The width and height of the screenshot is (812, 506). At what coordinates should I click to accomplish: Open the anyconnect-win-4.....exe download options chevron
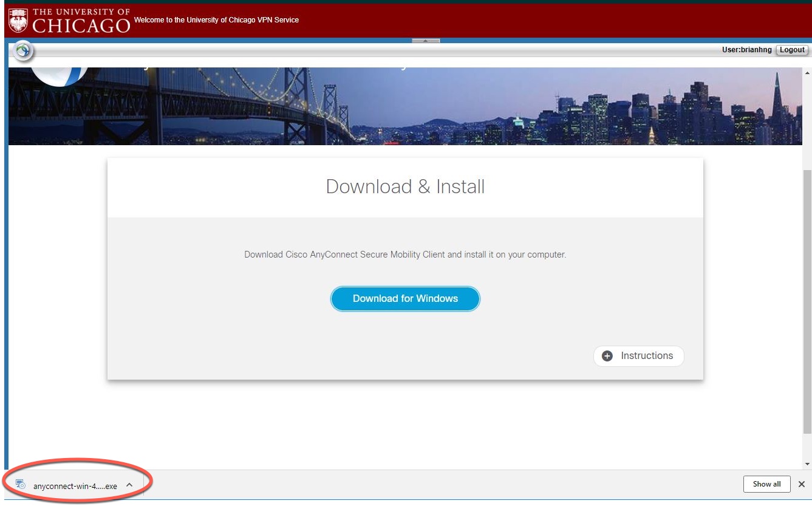[128, 484]
